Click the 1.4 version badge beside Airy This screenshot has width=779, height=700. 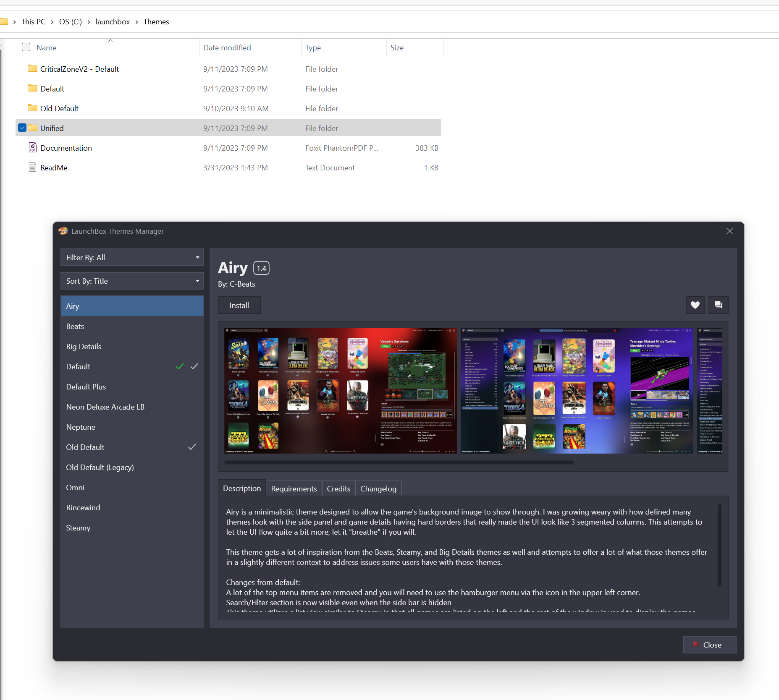[261, 268]
